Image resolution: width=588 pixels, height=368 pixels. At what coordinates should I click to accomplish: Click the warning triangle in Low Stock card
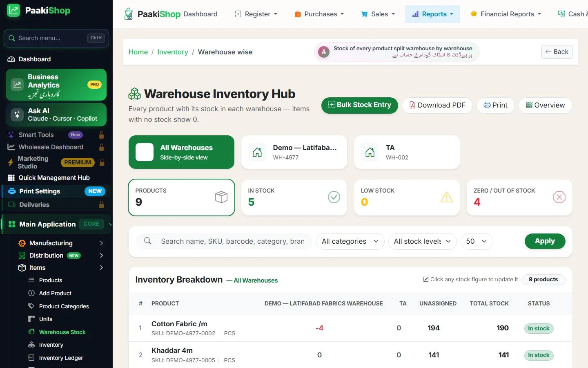point(447,197)
